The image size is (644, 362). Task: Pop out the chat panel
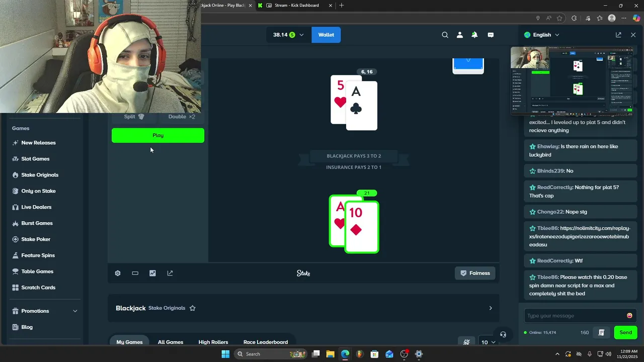[618, 35]
